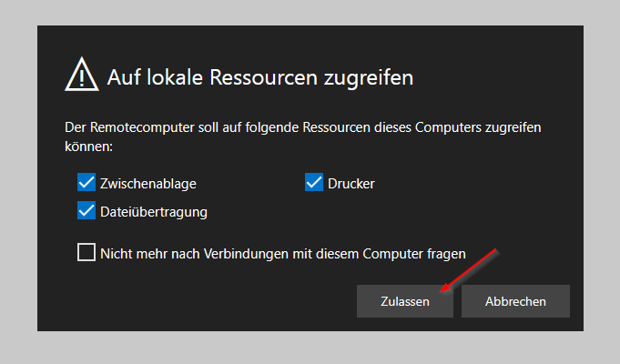Disable the Drucker checkbox
620x364 pixels.
[x=314, y=182]
